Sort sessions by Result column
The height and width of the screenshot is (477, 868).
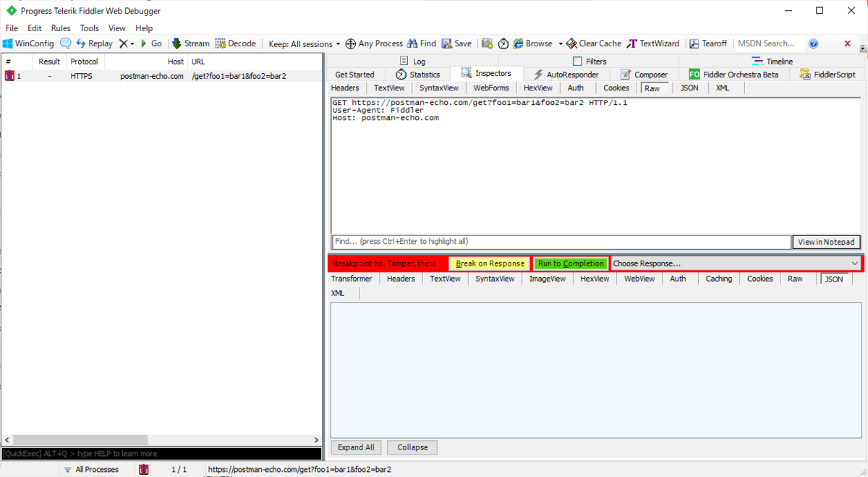[50, 62]
